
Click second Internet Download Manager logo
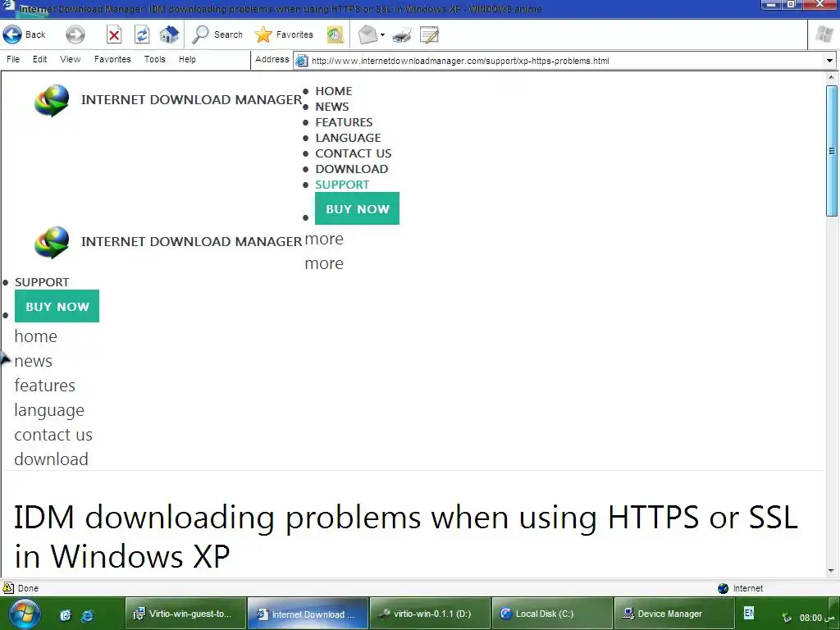tap(52, 242)
